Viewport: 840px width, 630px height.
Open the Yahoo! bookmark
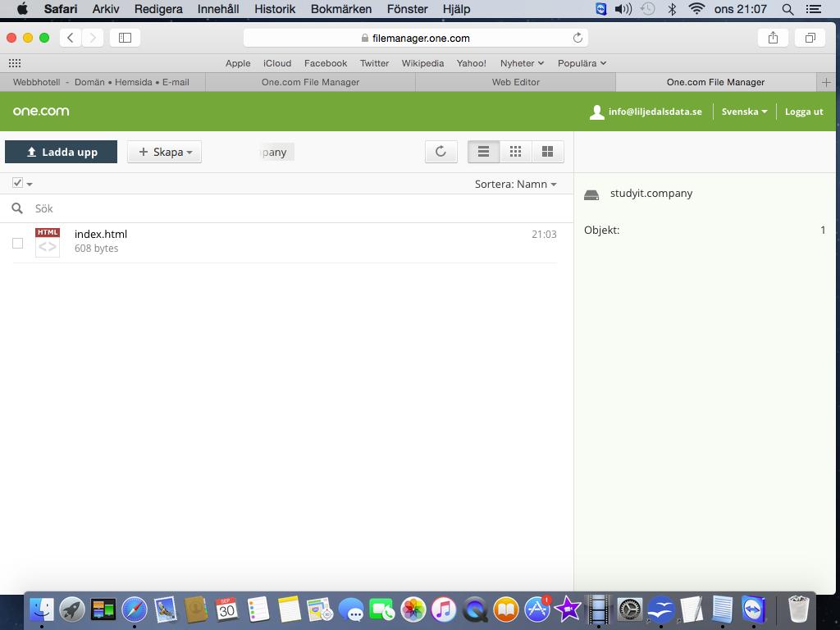[472, 63]
